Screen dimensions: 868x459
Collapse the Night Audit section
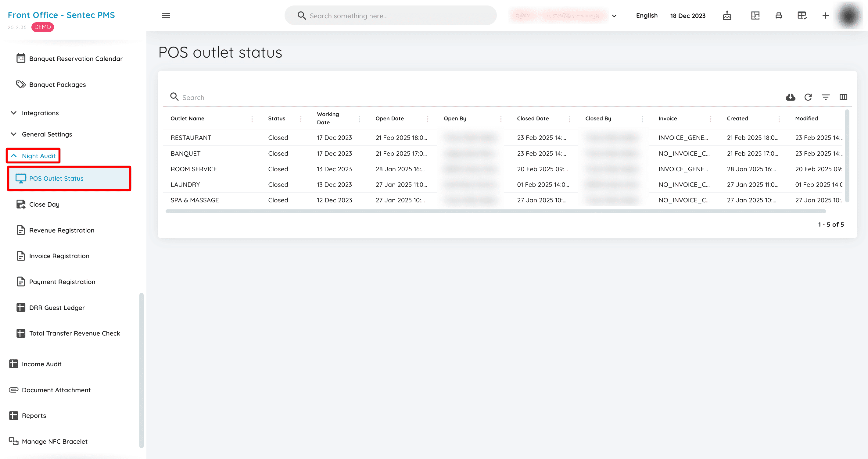(x=33, y=156)
